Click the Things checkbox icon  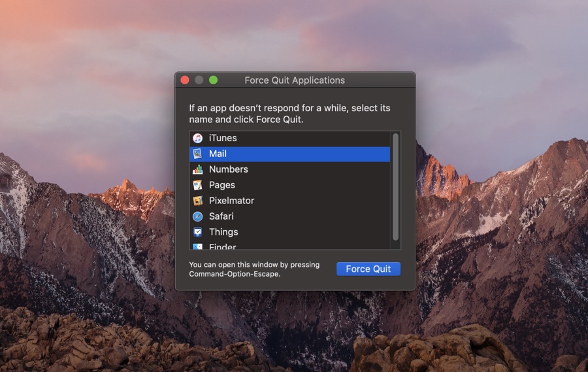tap(197, 232)
